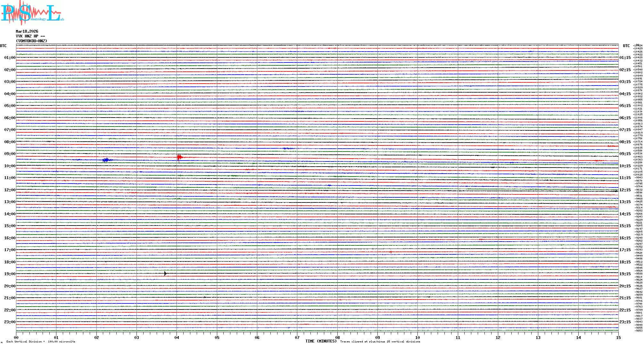Click the minute 15 tick label

coord(618,337)
